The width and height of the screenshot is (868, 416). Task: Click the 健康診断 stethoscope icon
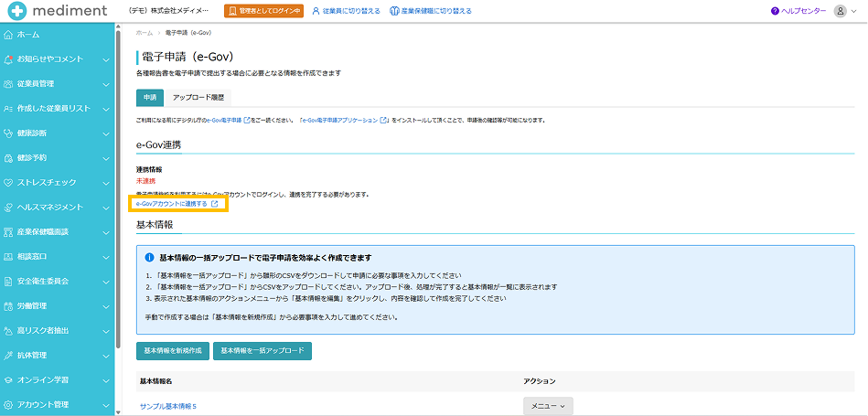coord(7,133)
